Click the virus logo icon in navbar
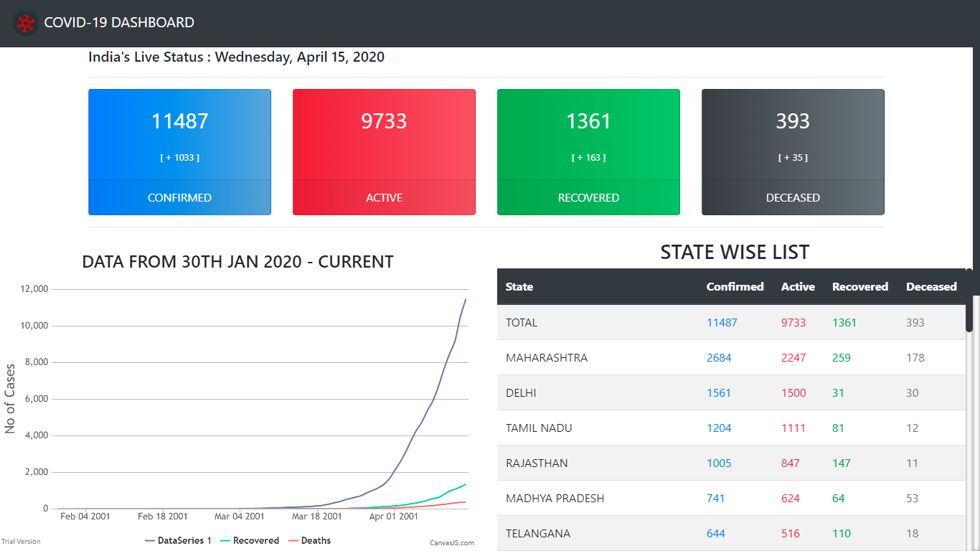 [x=25, y=23]
